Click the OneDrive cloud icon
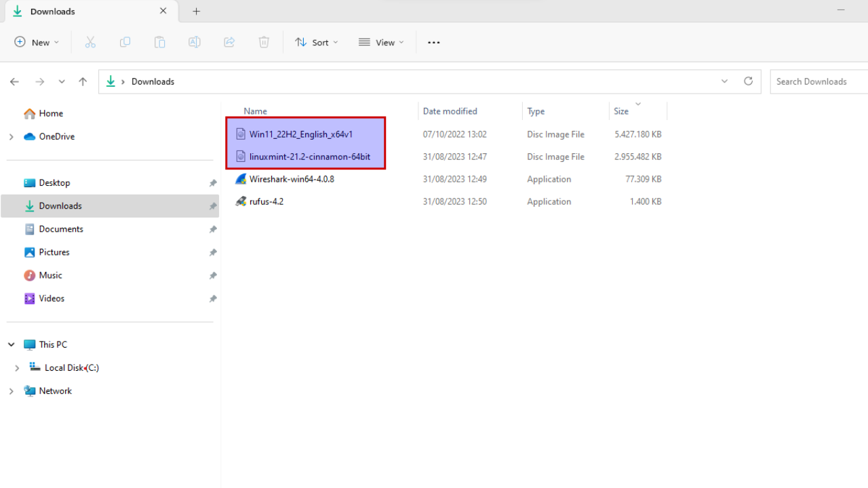 pyautogui.click(x=29, y=136)
